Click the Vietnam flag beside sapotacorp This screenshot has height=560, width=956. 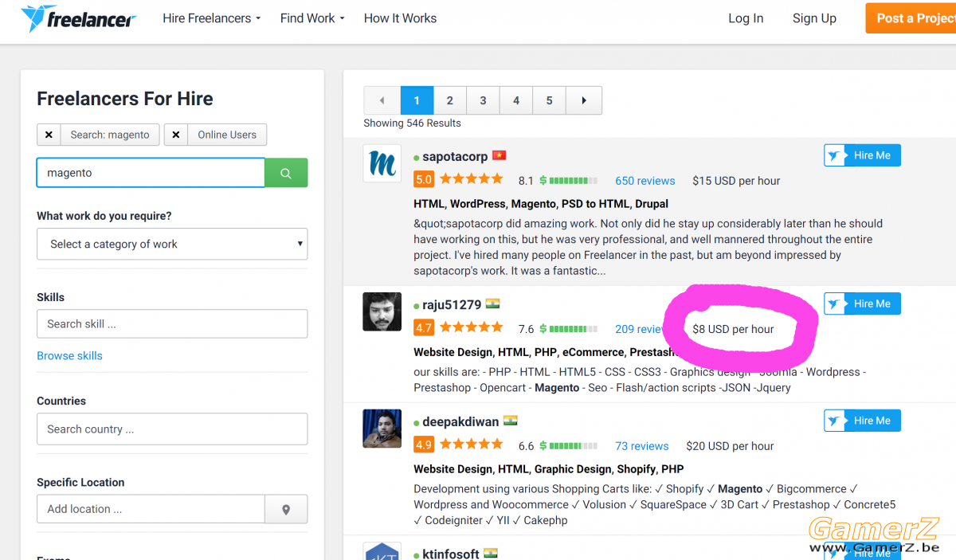(x=500, y=156)
